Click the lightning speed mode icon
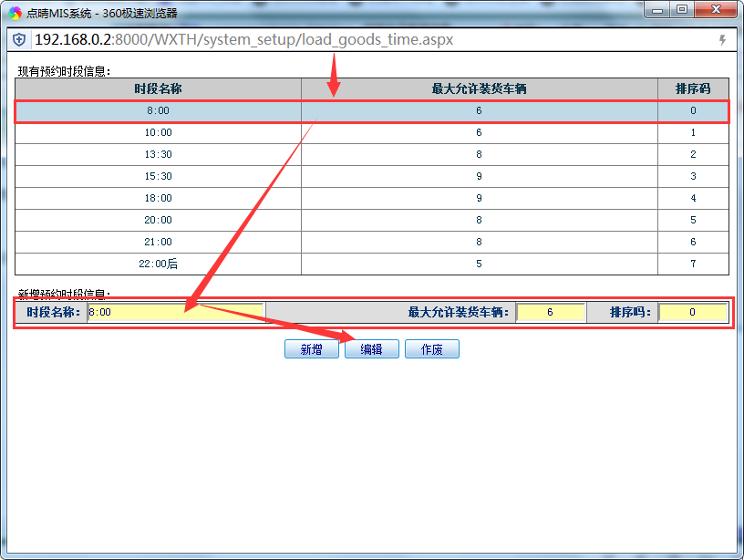 point(722,40)
